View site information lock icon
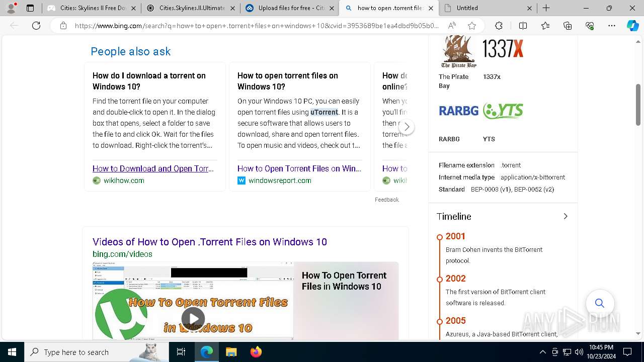The image size is (644, 362). (63, 26)
